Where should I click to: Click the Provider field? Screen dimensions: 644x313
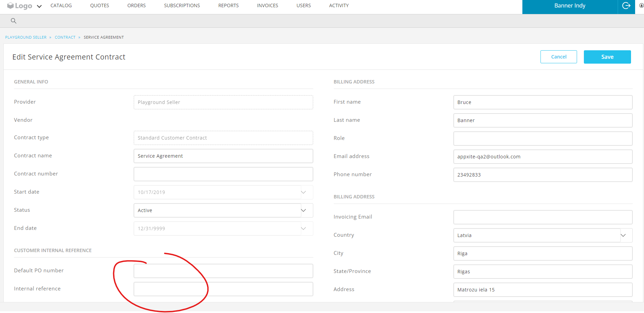click(x=223, y=102)
